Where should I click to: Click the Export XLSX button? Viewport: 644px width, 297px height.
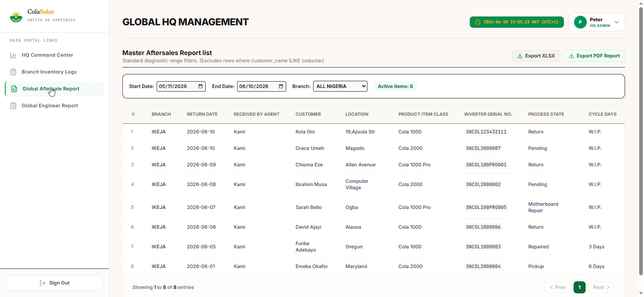point(536,56)
